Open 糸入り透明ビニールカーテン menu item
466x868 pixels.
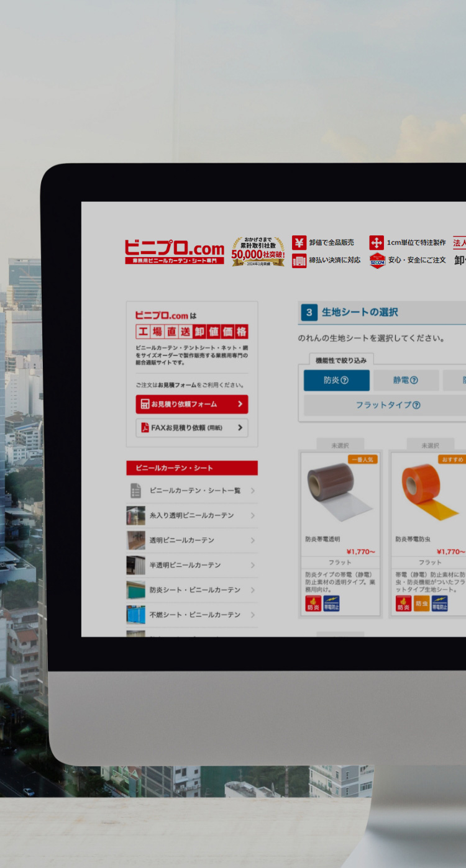click(x=192, y=515)
